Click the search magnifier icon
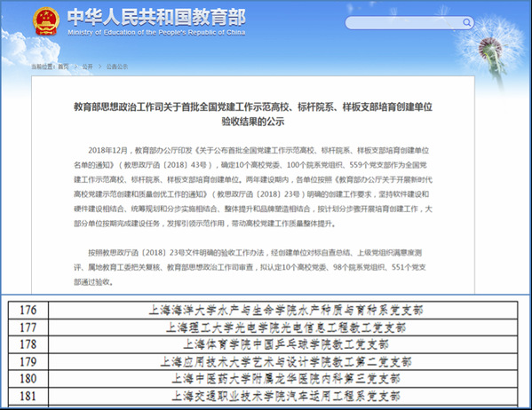Screen dimensions: 532x410 click(467, 23)
